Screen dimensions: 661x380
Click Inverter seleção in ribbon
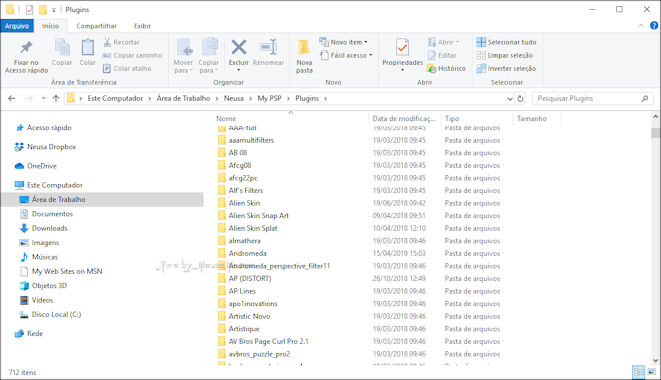506,68
